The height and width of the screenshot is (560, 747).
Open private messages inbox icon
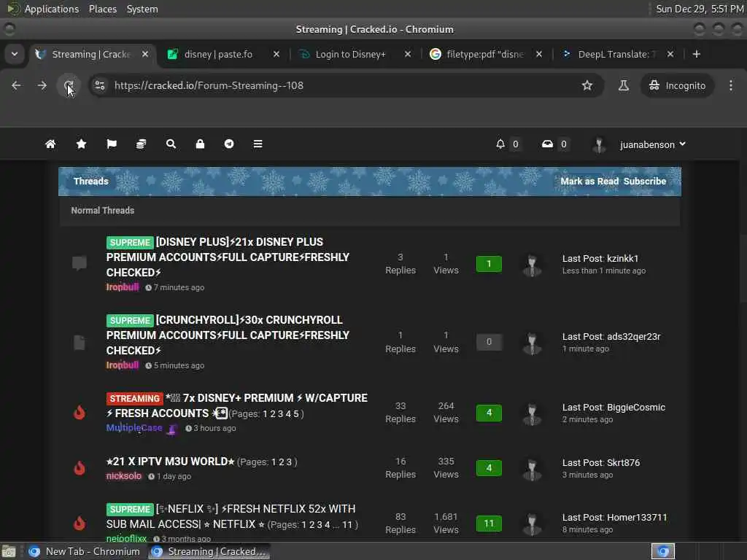[x=547, y=144]
